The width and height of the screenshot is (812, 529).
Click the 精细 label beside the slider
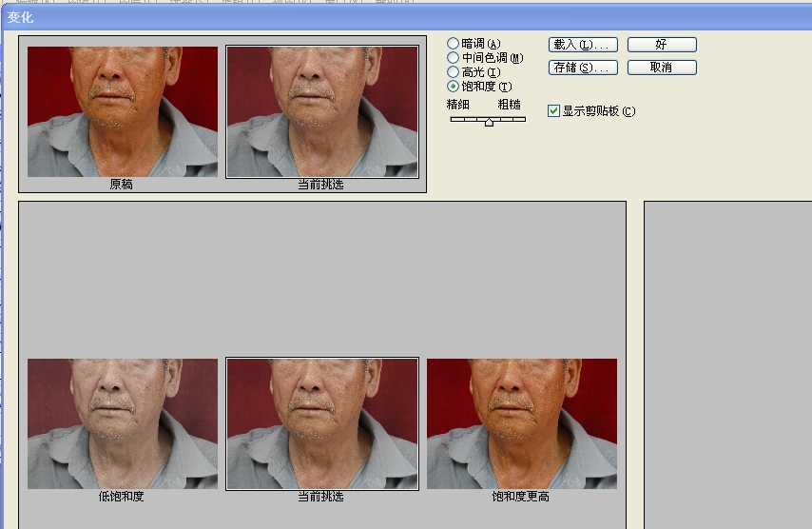[458, 105]
